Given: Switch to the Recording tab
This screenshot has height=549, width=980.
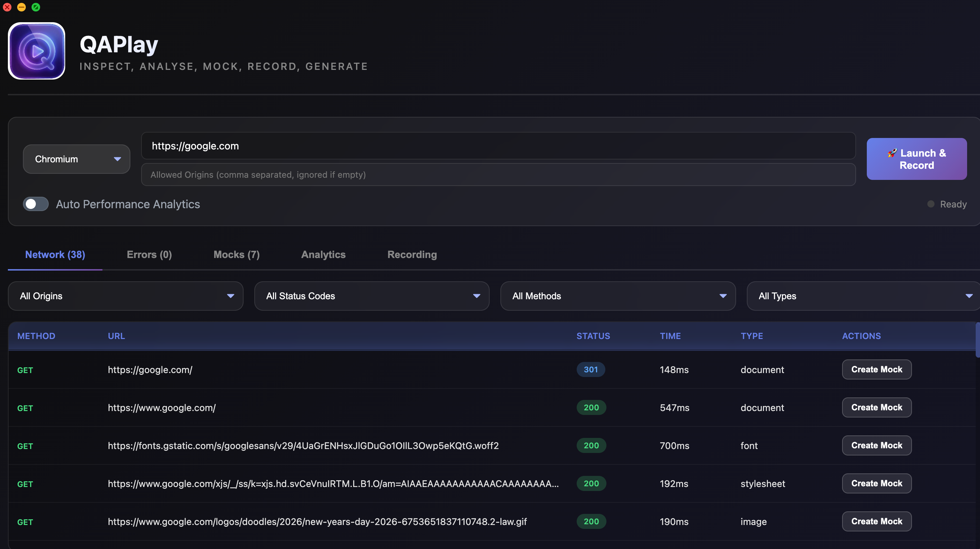Looking at the screenshot, I should pos(412,254).
